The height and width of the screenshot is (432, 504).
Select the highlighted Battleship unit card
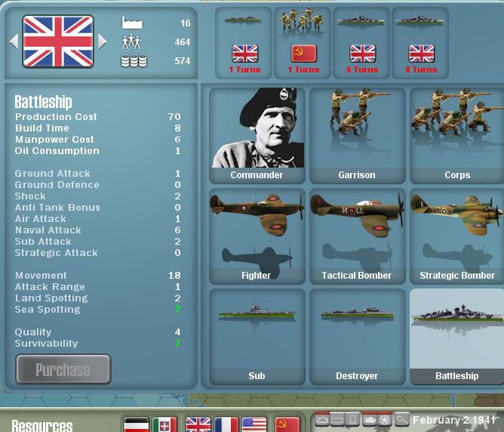pyautogui.click(x=456, y=336)
